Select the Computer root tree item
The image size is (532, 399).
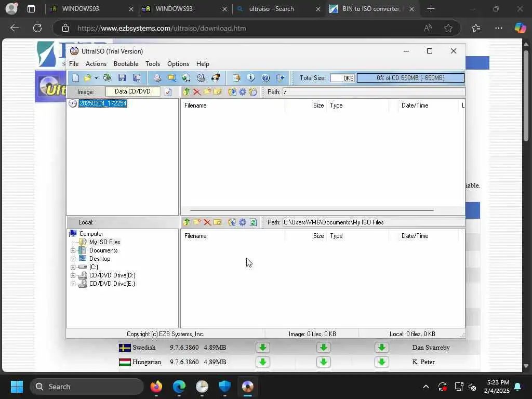91,234
